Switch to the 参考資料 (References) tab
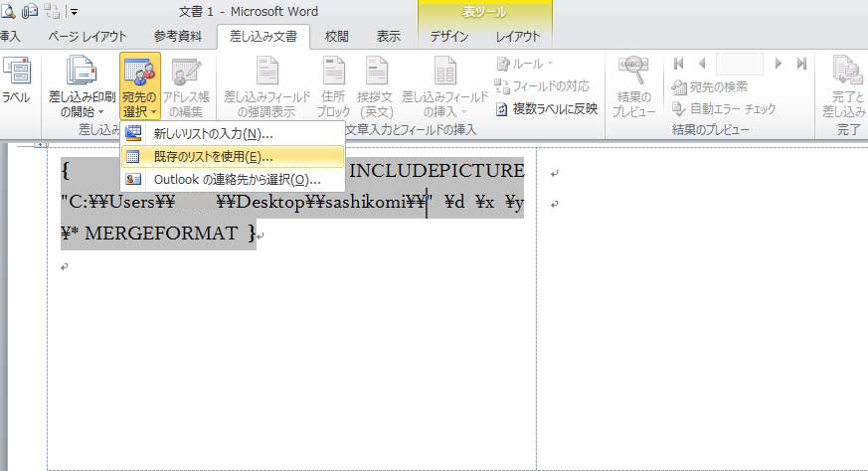This screenshot has width=868, height=471. pos(178,37)
